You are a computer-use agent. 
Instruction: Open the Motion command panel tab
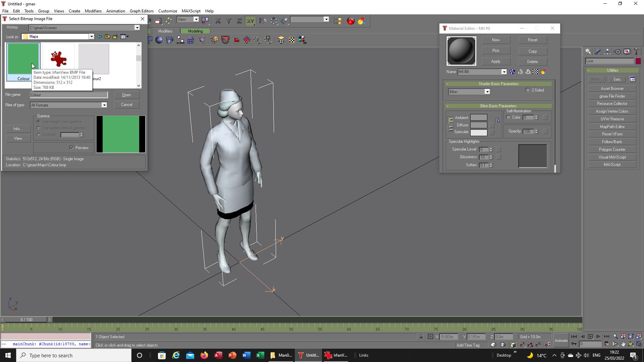[x=617, y=52]
